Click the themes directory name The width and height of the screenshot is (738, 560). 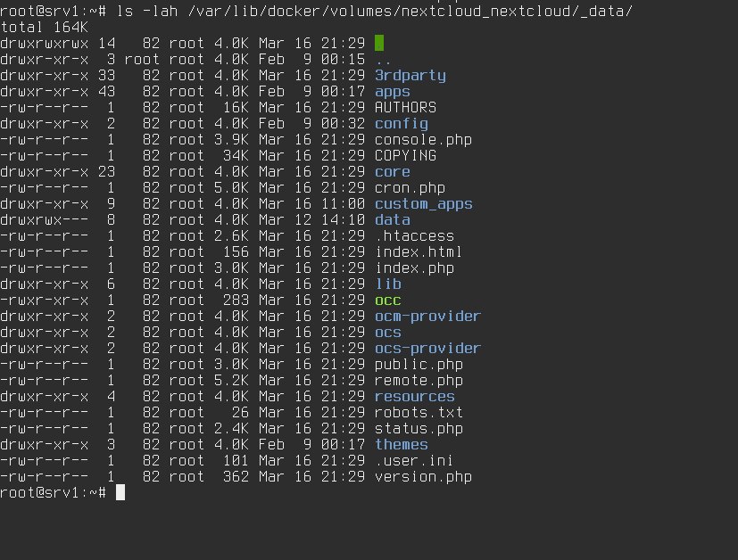point(401,444)
